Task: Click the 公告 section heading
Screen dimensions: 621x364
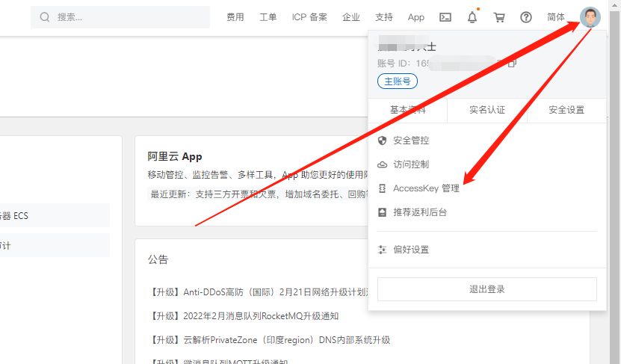Action: point(158,259)
